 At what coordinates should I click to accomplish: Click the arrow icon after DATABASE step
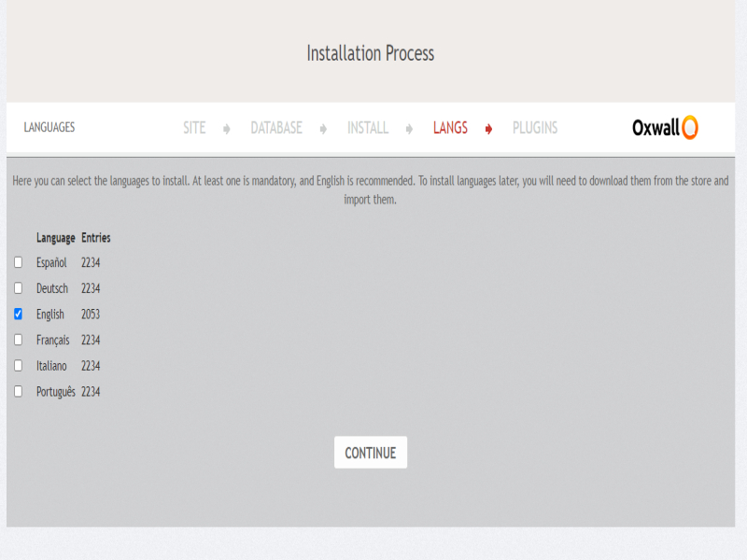323,129
